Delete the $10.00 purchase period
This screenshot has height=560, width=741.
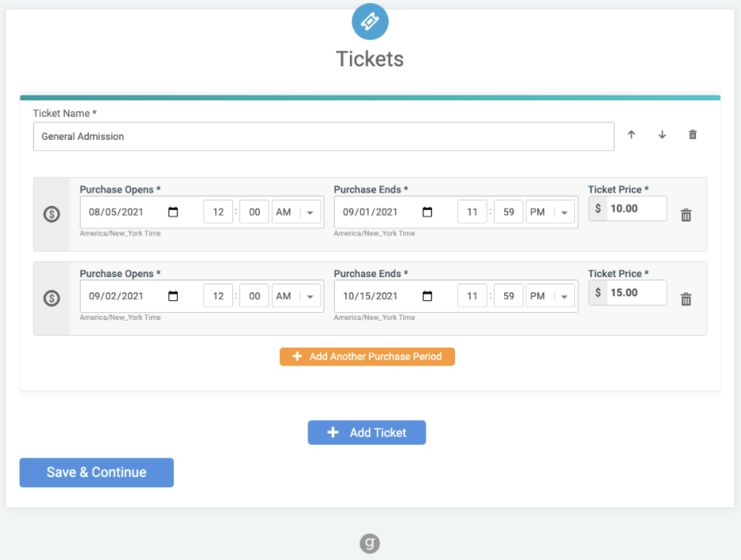coord(686,215)
